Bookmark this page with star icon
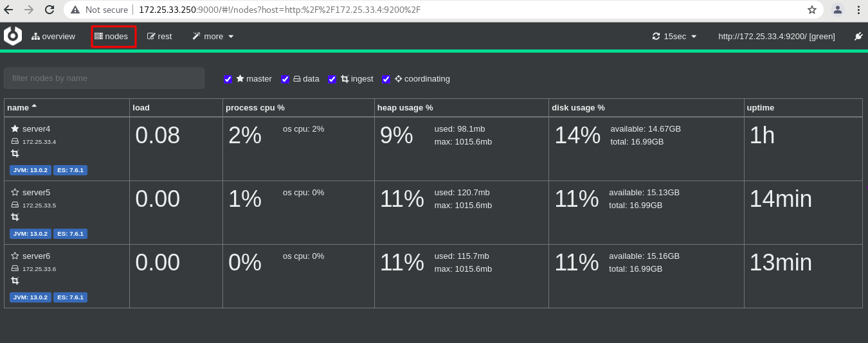Screen dimensions: 868x343 pos(812,10)
